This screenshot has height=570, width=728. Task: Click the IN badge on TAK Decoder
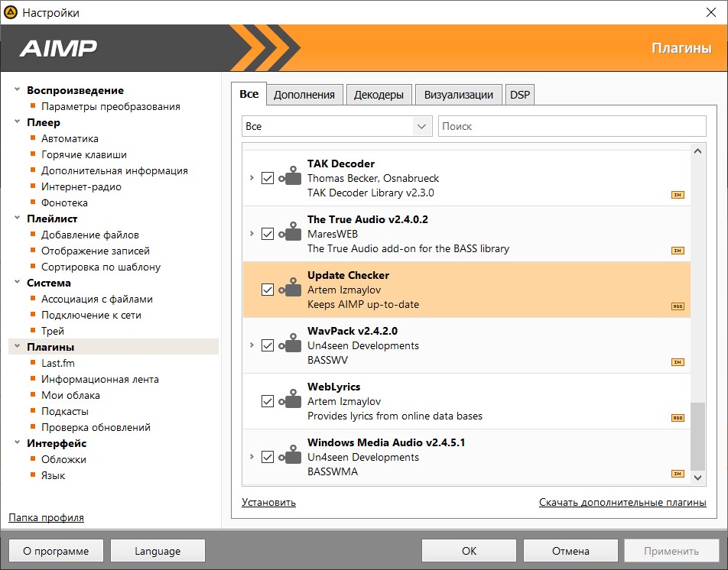(x=677, y=194)
